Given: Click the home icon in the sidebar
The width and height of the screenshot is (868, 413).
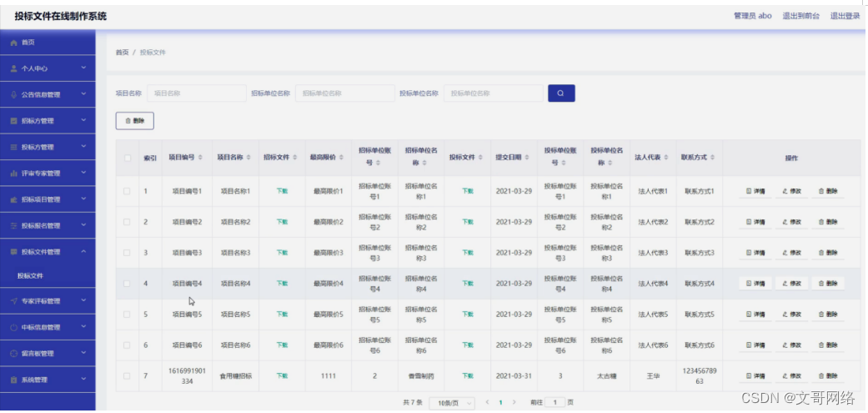Looking at the screenshot, I should (14, 43).
